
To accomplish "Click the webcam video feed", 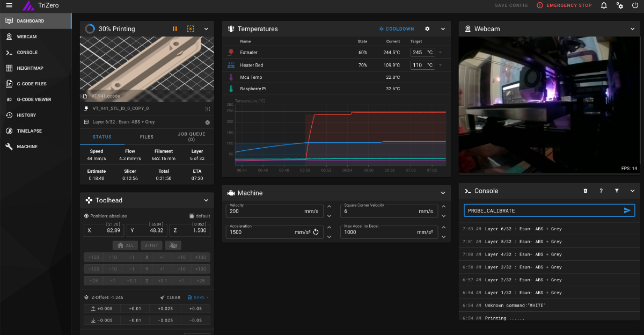I will pos(550,105).
